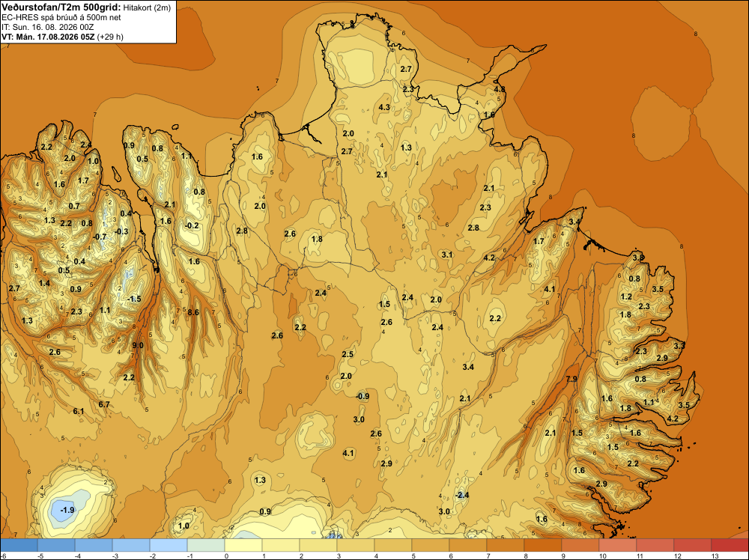Click the 3.3 temperature value
The height and width of the screenshot is (560, 749).
pos(679,345)
